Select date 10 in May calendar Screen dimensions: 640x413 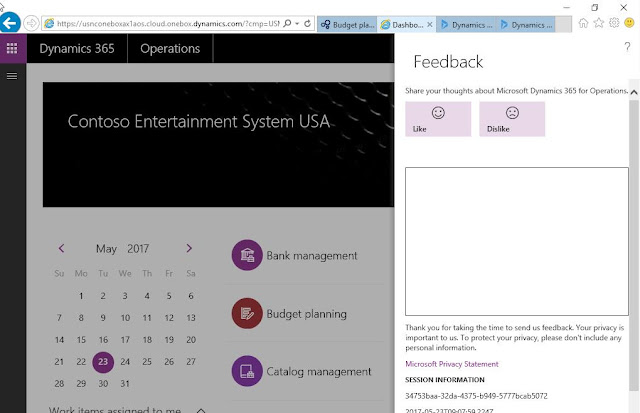coord(125,318)
